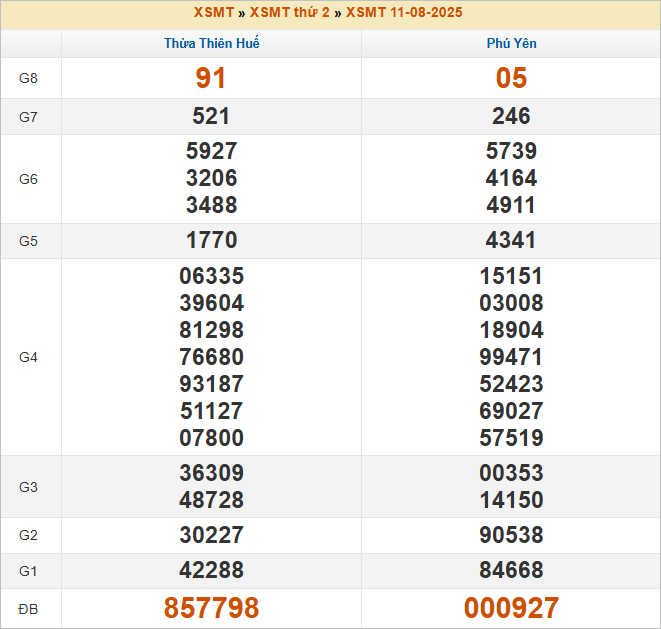The height and width of the screenshot is (629, 661).
Task: Open the XSMT thứ 2 link
Action: click(289, 13)
